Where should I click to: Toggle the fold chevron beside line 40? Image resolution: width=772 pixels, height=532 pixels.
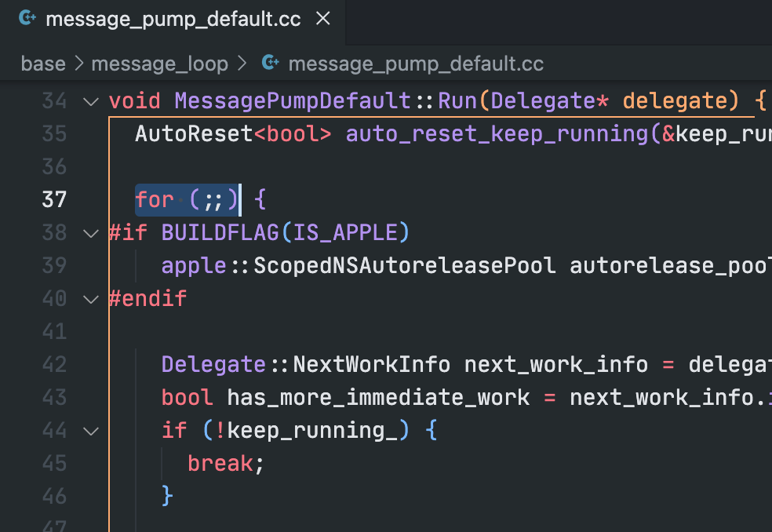pyautogui.click(x=91, y=299)
